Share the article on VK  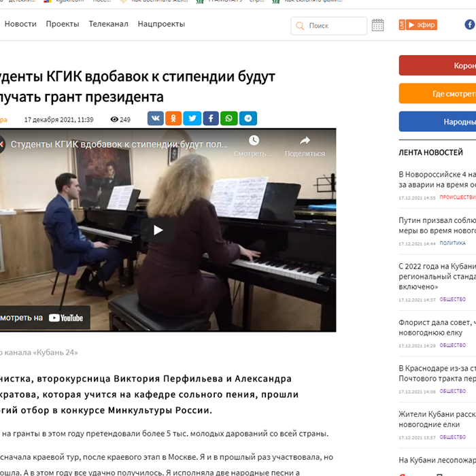pyautogui.click(x=156, y=118)
